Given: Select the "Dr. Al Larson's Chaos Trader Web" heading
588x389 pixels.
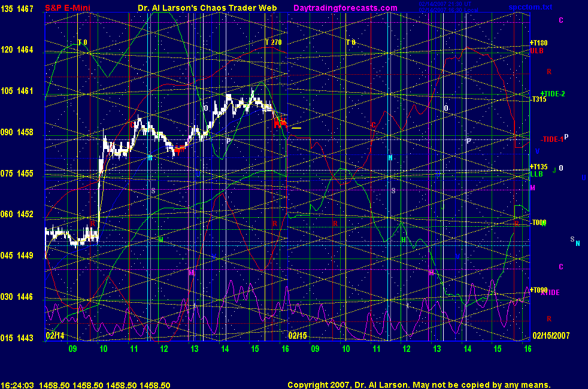Looking at the screenshot, I should coord(207,8).
